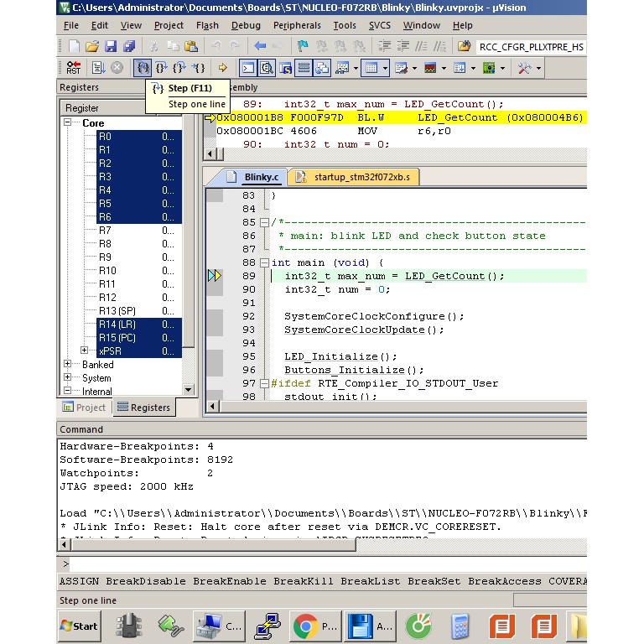Click the Windows Start button
The width and height of the screenshot is (644, 644).
tap(80, 626)
